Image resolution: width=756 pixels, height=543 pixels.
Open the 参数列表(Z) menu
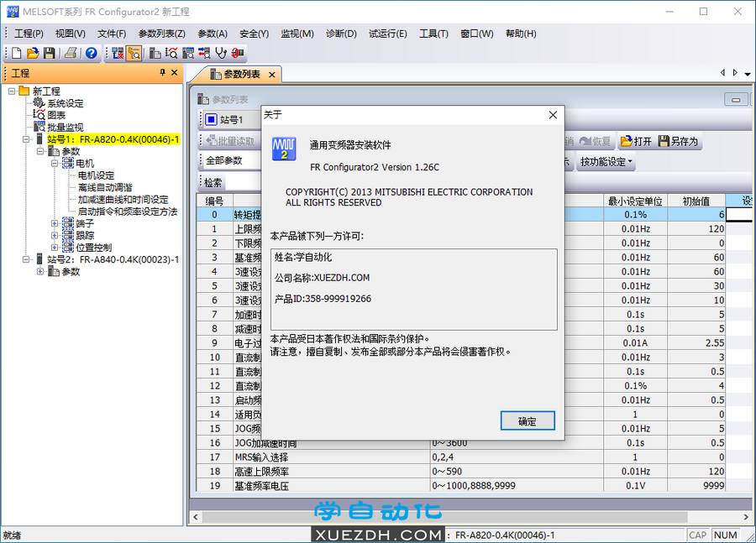pyautogui.click(x=161, y=34)
